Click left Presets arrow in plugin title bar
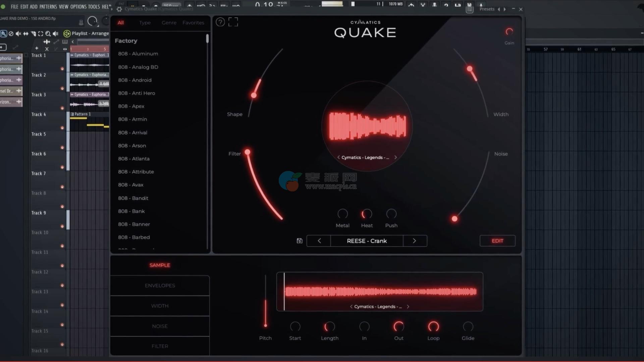The image size is (644, 362). click(x=499, y=9)
